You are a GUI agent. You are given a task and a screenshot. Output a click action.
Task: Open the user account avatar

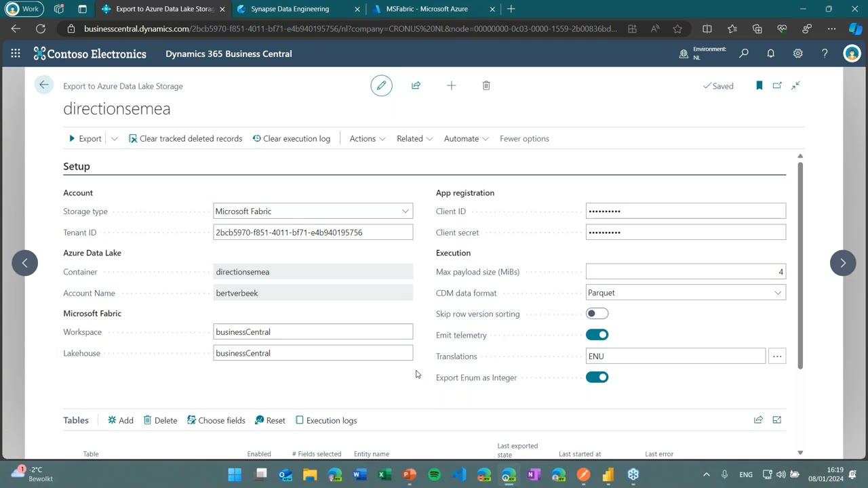pos(852,54)
